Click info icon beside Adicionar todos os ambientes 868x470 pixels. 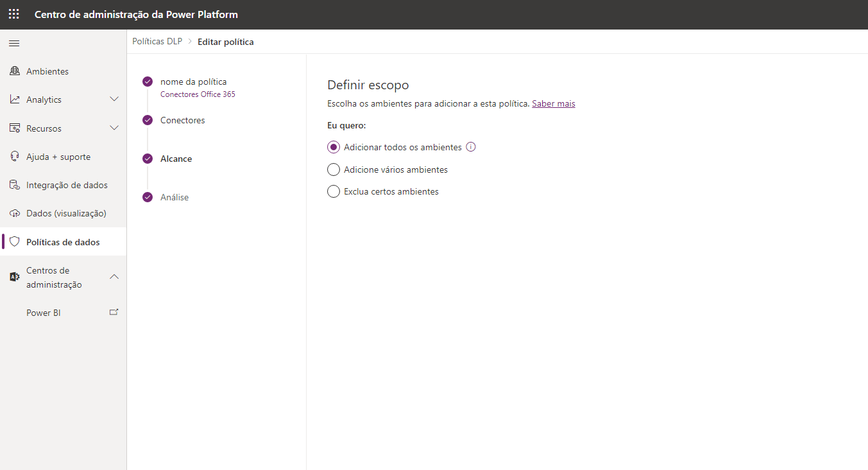471,147
